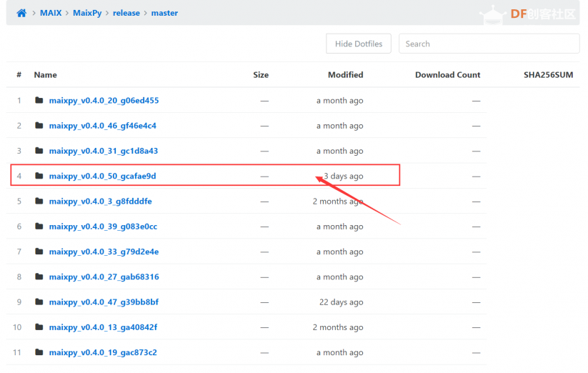Click "2 months ago" for maixpy_v0.4.0_13_ga40842f
Image resolution: width=588 pixels, height=373 pixels.
click(x=338, y=327)
